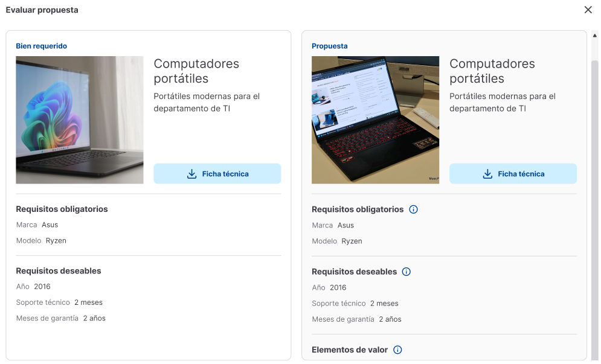The image size is (601, 364).
Task: Select the Marca value Asus
Action: tap(50, 225)
